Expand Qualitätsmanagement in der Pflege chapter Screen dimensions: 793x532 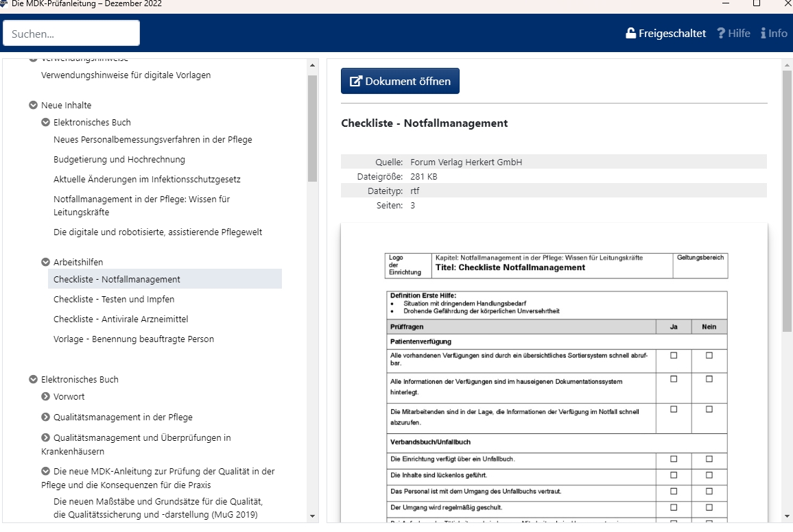46,417
